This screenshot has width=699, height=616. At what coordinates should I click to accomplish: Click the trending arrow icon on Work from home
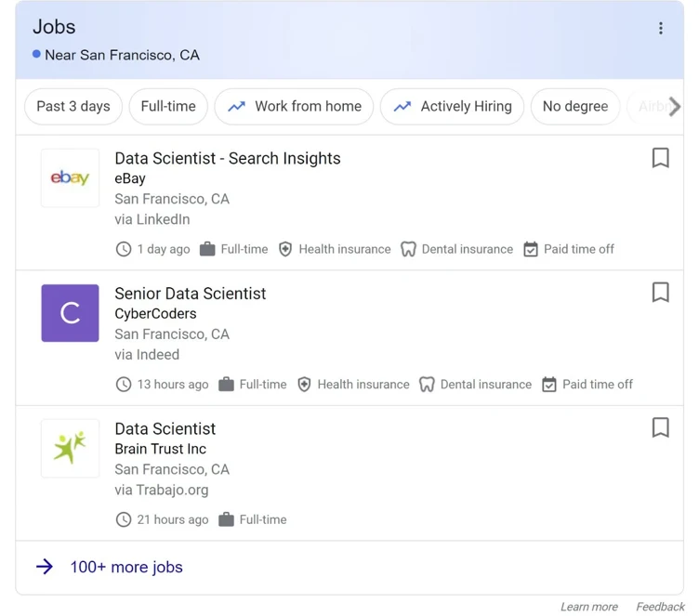tap(237, 107)
